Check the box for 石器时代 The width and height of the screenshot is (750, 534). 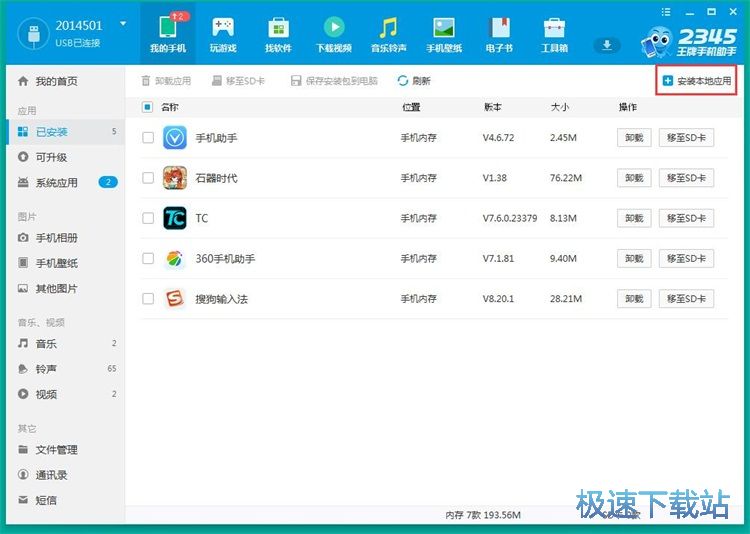pyautogui.click(x=148, y=178)
